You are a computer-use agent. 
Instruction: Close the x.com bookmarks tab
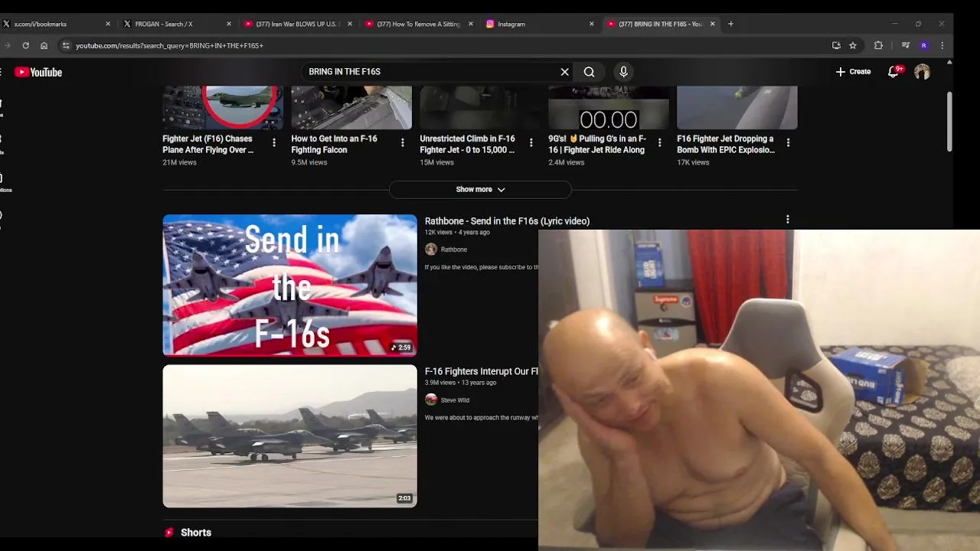108,24
